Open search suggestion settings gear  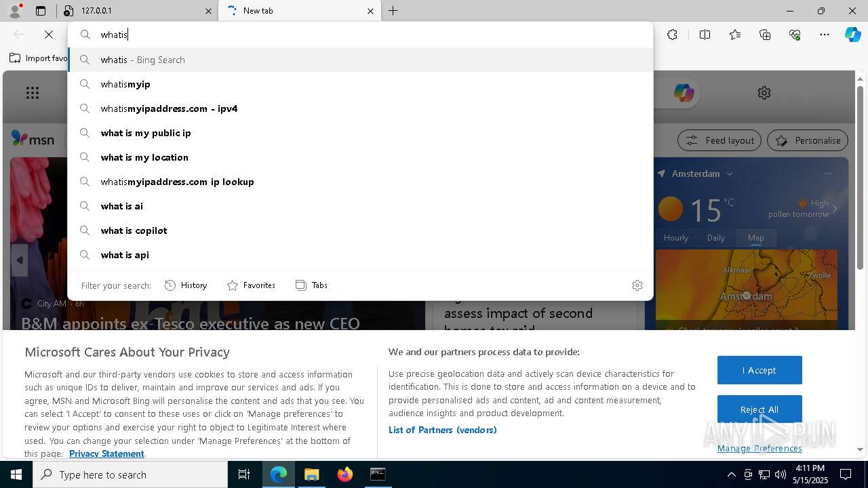[x=637, y=285]
